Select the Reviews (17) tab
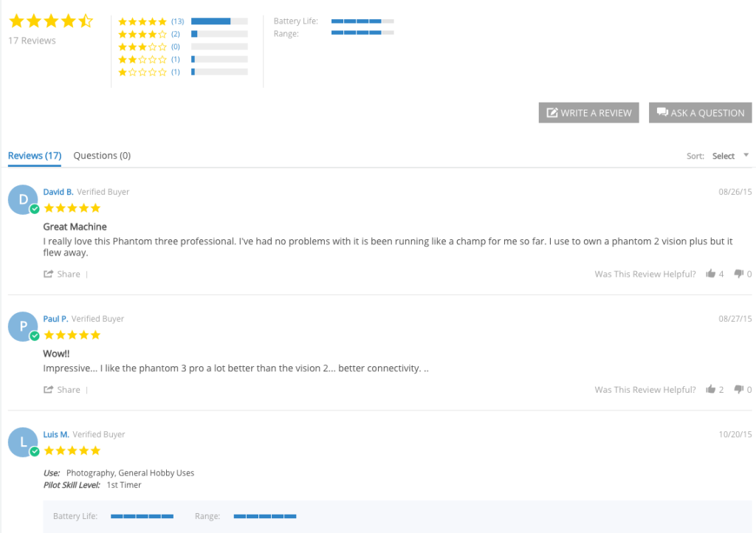Screen dimensions: 756x533 point(35,156)
